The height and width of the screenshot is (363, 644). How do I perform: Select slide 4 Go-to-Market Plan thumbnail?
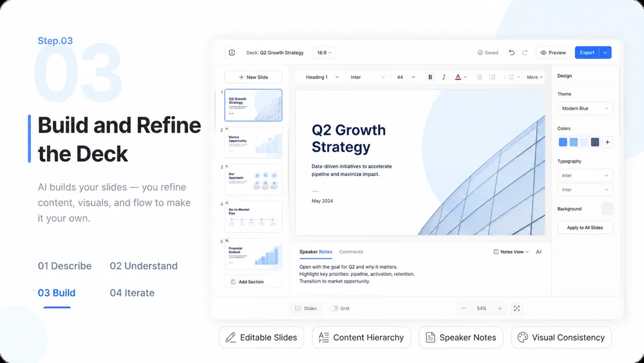click(253, 217)
